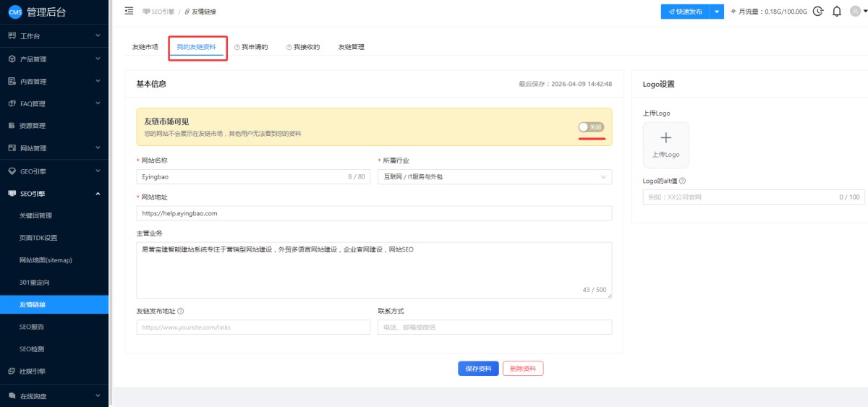Click help icon next to Logo的alt值
The height and width of the screenshot is (407, 868).
683,181
